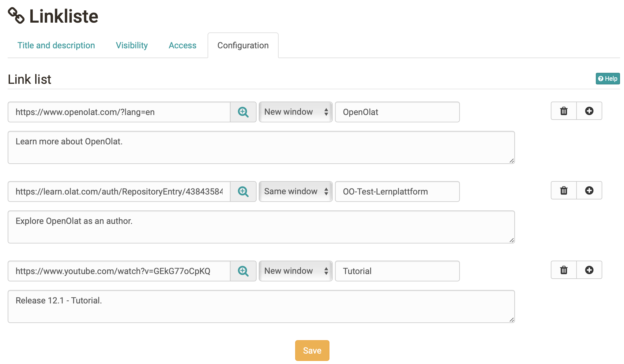
Task: Preview the learn.olat.com link via magnifier icon
Action: tap(243, 191)
